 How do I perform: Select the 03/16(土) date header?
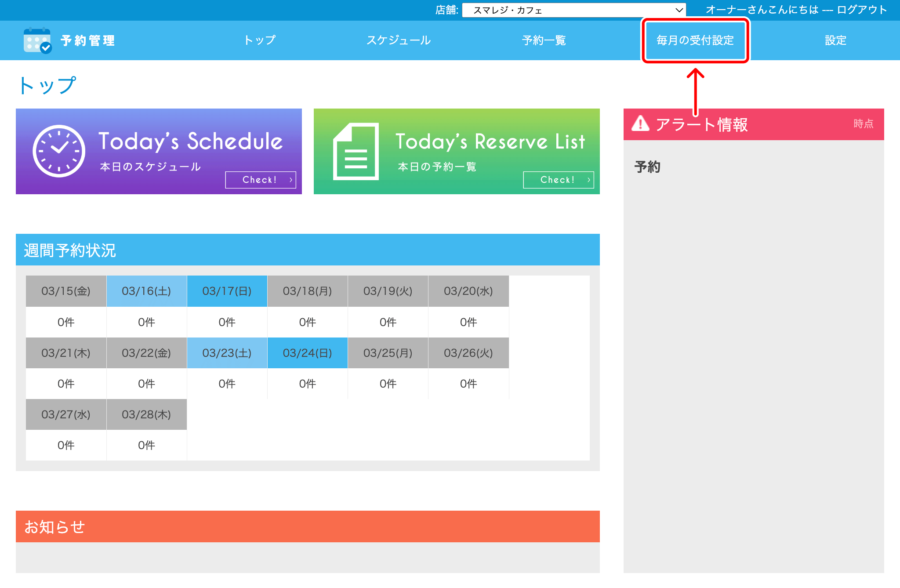[x=146, y=291]
